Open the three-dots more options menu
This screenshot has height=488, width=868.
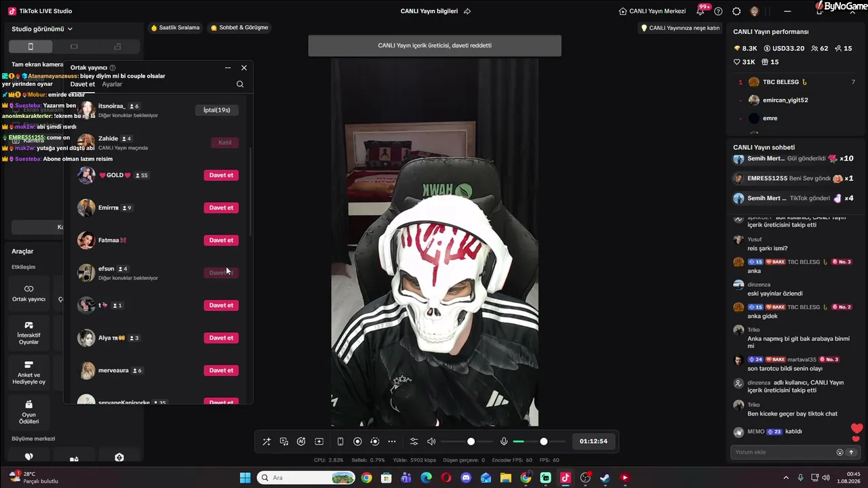coord(392,441)
